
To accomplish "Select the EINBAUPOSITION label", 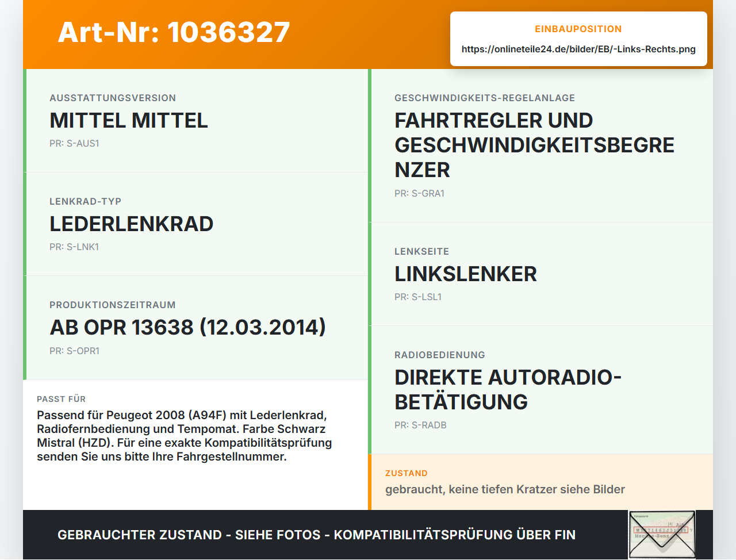I will [578, 29].
